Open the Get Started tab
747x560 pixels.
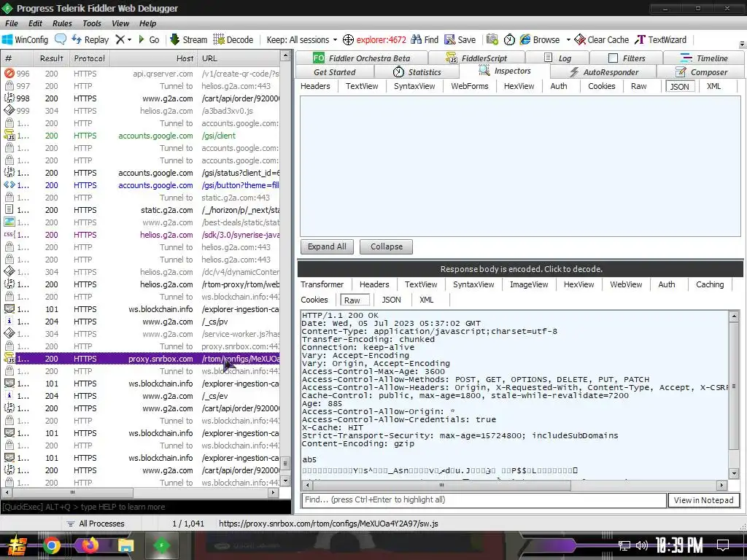coord(334,72)
